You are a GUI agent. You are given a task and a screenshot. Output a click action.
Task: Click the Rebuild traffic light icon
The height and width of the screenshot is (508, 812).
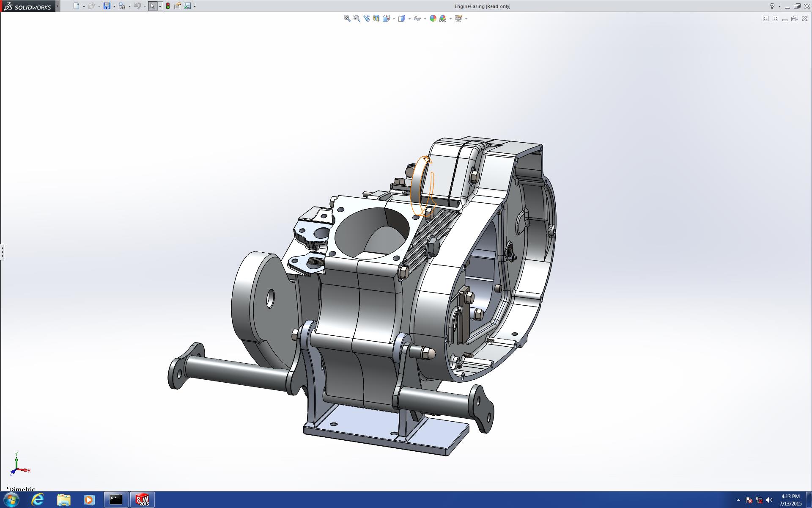[x=168, y=6]
